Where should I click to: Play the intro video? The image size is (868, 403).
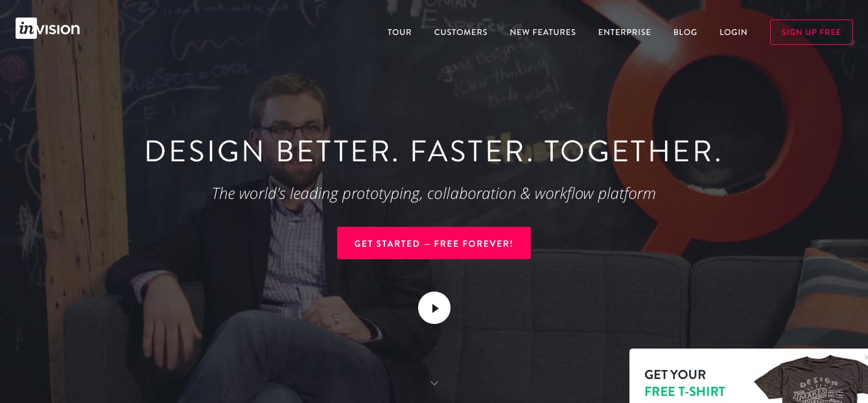(x=434, y=308)
